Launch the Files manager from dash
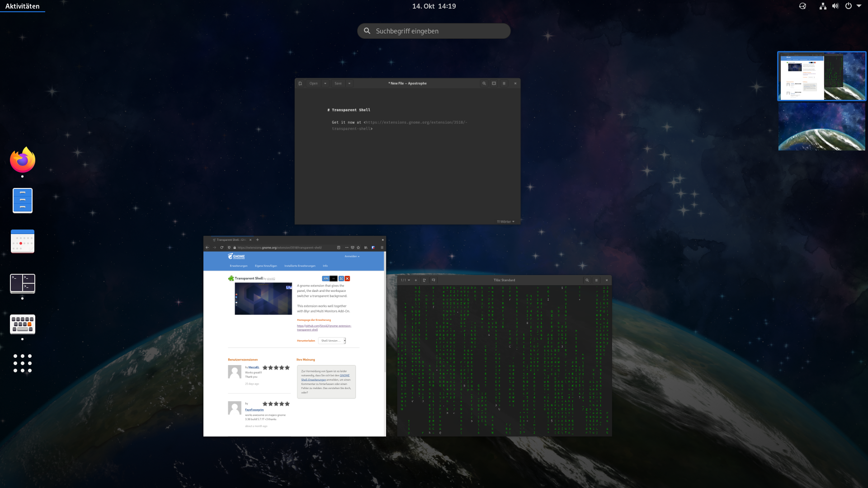 coord(23,200)
